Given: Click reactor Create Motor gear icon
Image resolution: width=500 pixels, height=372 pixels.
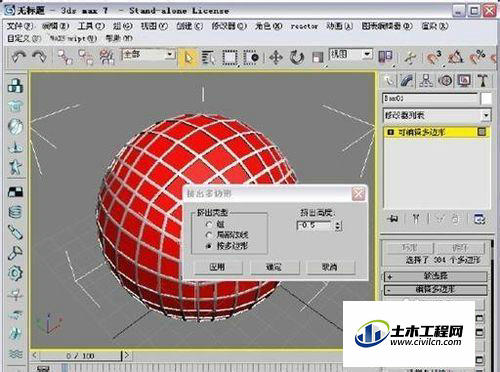Looking at the screenshot, I should (x=15, y=273).
